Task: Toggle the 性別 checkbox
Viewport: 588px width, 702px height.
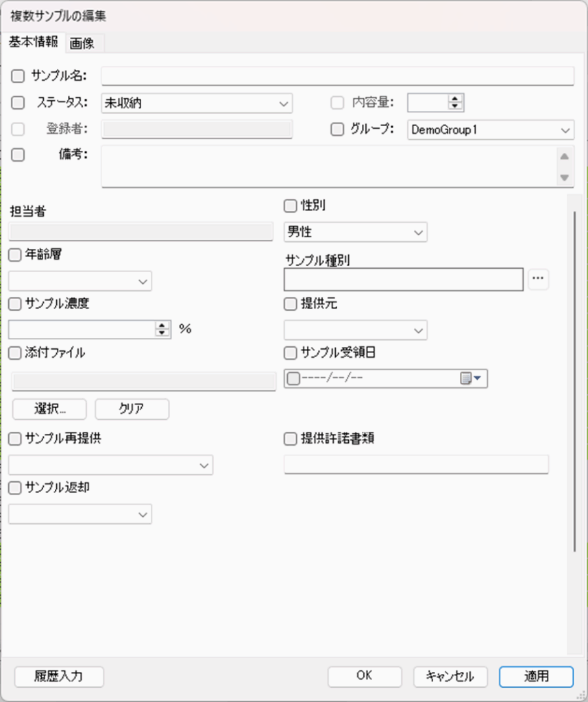Action: [290, 205]
